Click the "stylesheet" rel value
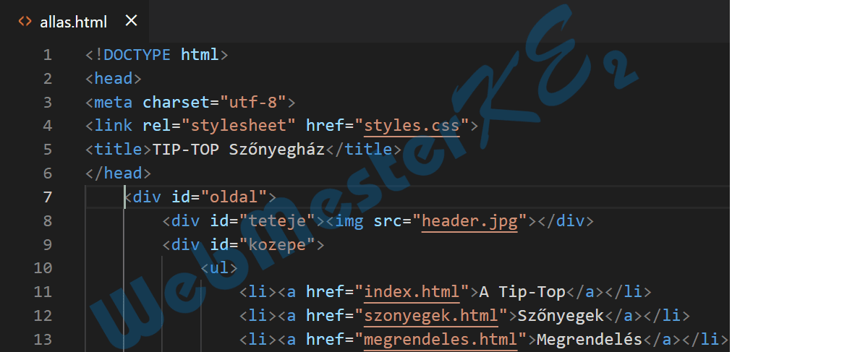868x352 pixels. click(239, 126)
